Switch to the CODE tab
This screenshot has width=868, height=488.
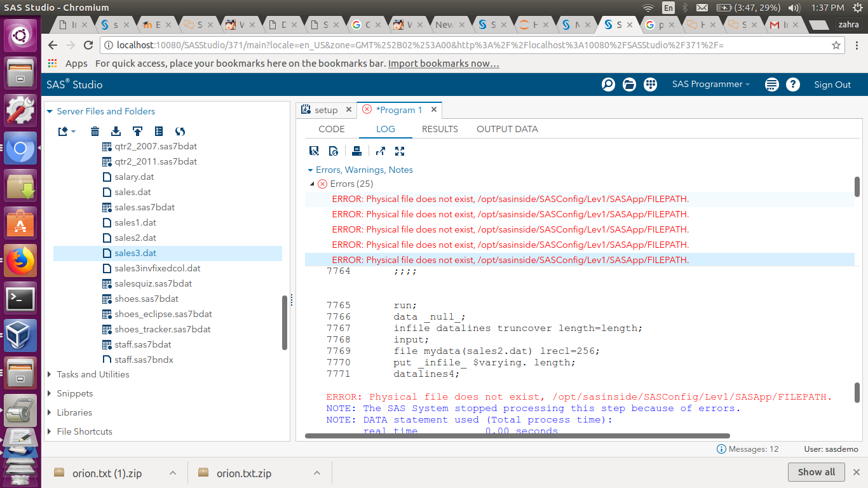pyautogui.click(x=331, y=129)
